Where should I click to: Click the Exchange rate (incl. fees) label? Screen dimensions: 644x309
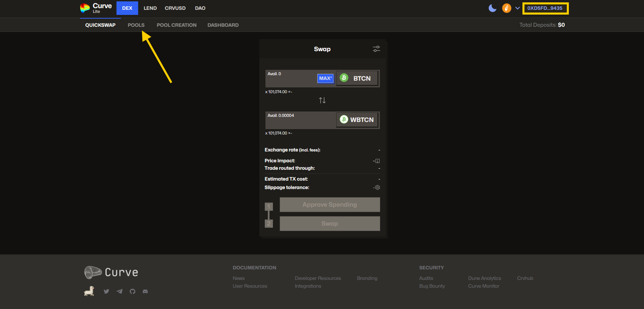coord(293,150)
